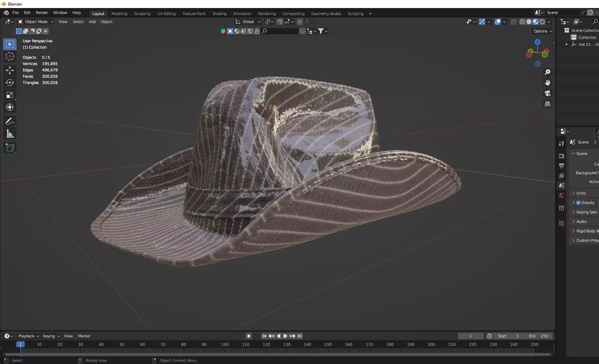
Task: Switch to solid viewport shading
Action: [529, 22]
